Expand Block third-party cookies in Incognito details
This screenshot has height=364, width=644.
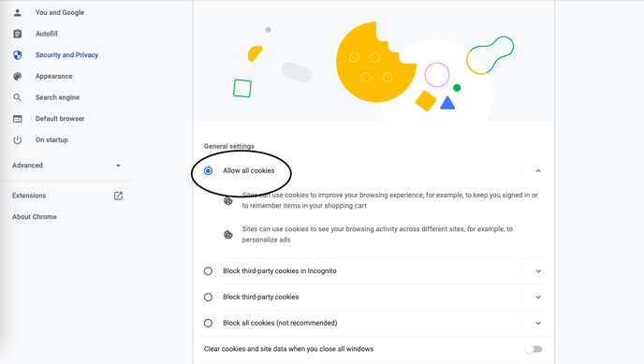pos(538,271)
